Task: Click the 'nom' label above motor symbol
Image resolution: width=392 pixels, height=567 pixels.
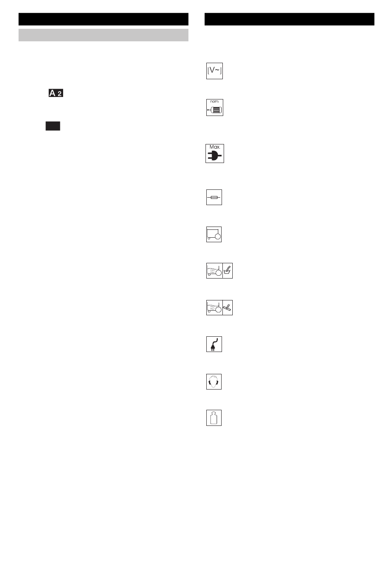Action: click(x=215, y=102)
